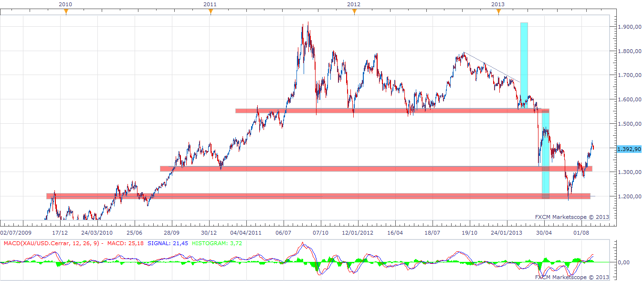The width and height of the screenshot is (644, 281).
Task: Click the 02/07/2009 date axis label
Action: click(x=16, y=233)
